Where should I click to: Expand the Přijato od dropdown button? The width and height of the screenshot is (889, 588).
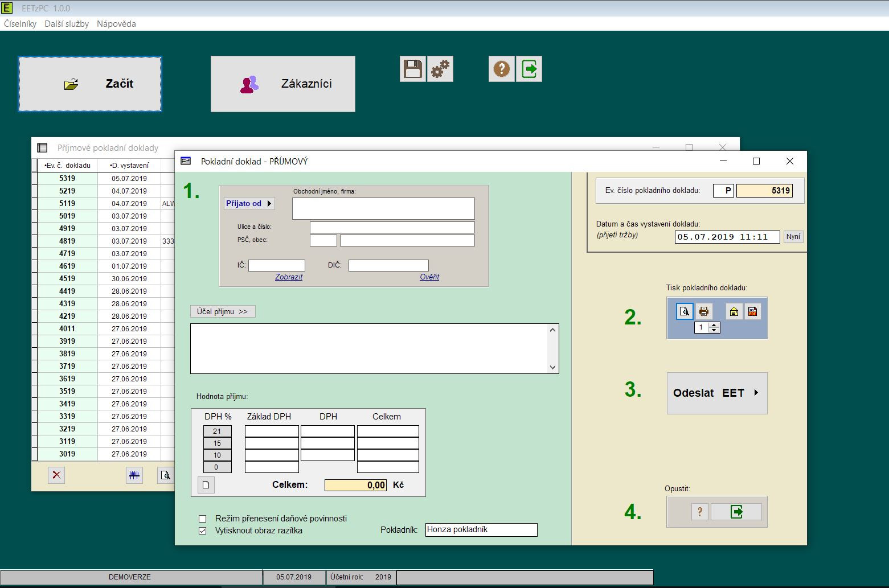(x=249, y=203)
